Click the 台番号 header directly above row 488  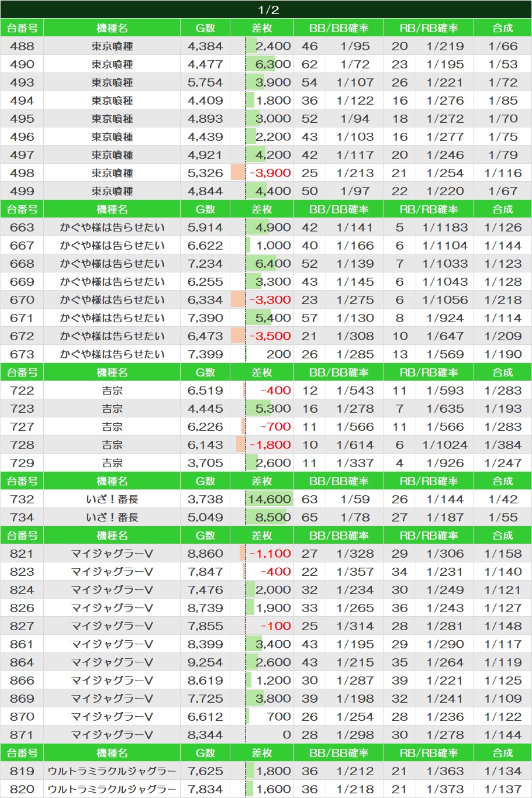click(22, 28)
